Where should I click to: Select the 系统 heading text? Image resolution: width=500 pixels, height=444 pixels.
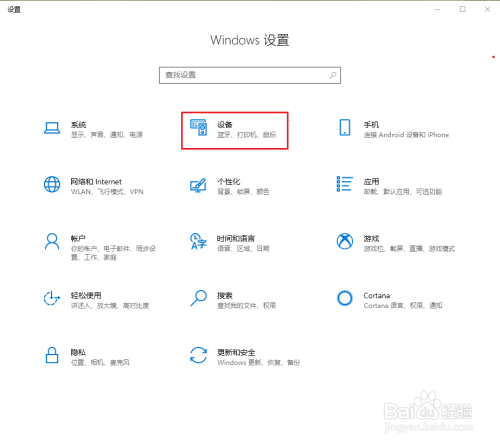[x=78, y=125]
